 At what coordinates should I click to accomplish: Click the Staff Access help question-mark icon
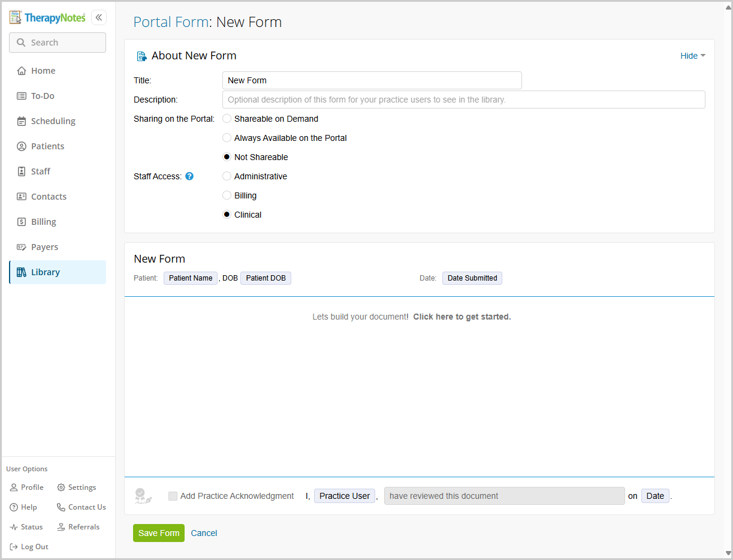189,176
